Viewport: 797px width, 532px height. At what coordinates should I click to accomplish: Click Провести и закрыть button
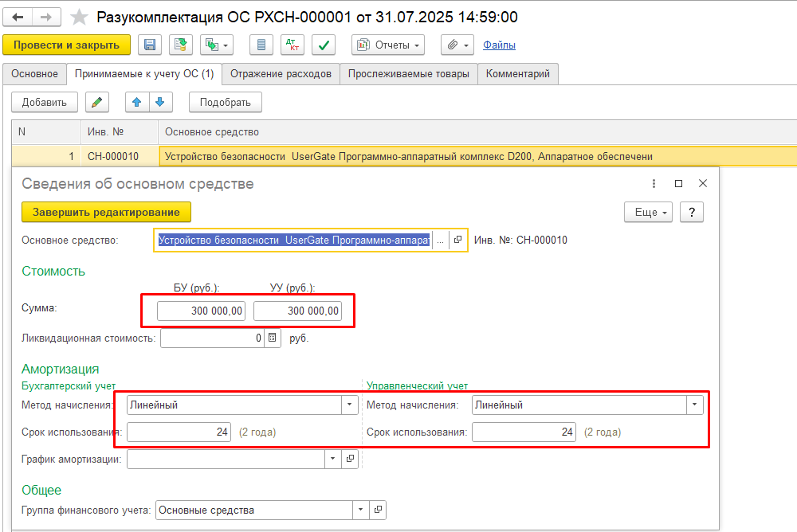[x=66, y=45]
